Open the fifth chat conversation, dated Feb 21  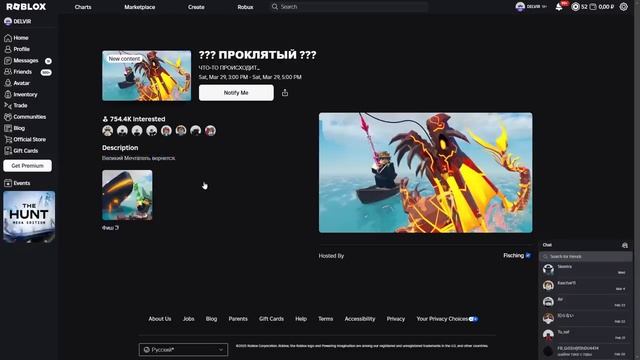pyautogui.click(x=585, y=335)
